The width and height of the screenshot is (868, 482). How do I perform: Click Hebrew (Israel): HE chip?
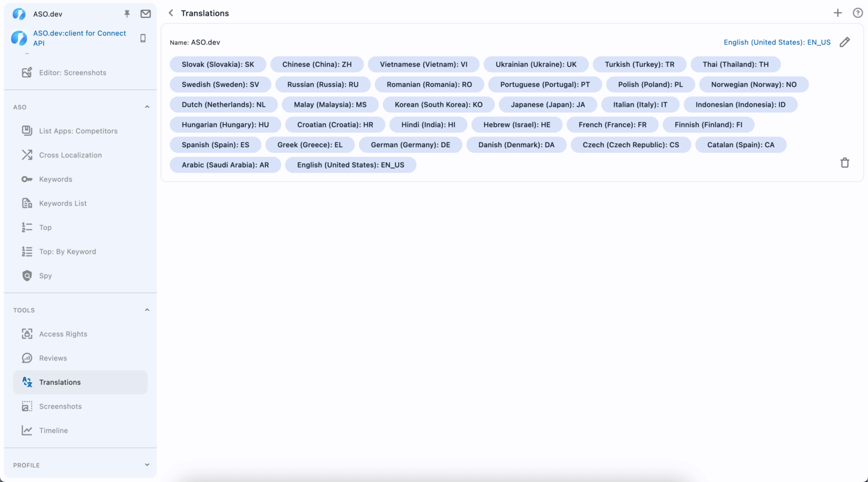(517, 125)
